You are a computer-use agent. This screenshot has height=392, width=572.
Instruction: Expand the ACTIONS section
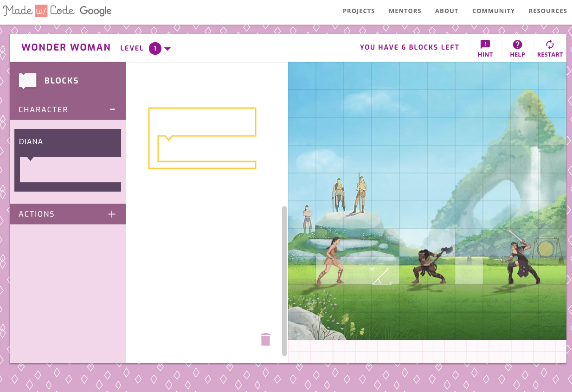tap(111, 214)
